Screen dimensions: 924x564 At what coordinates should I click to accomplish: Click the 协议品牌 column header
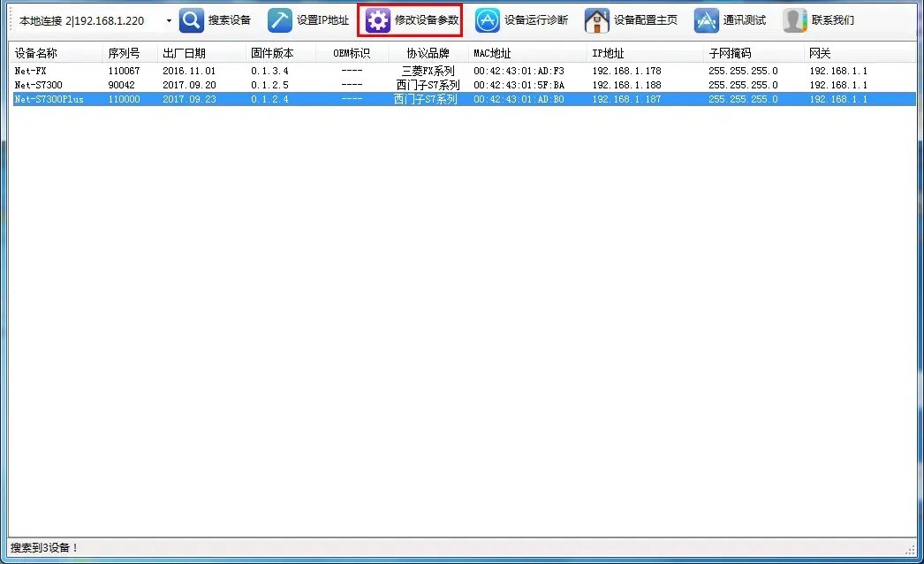(x=428, y=53)
